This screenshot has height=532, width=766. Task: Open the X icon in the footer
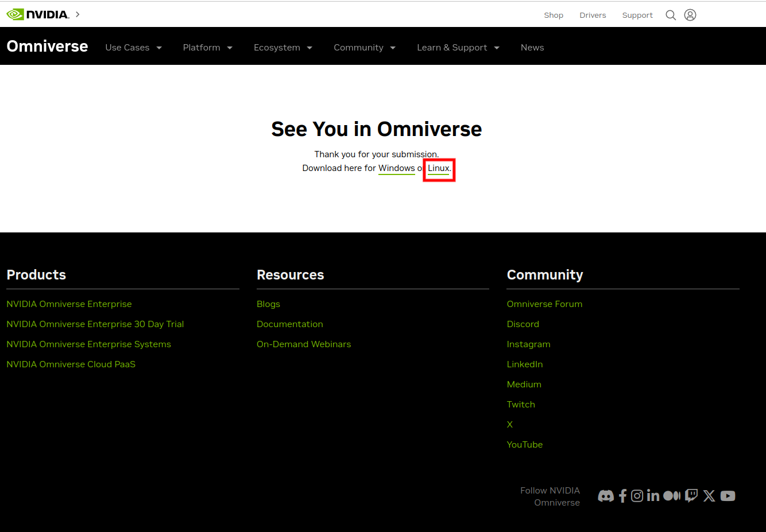tap(709, 496)
